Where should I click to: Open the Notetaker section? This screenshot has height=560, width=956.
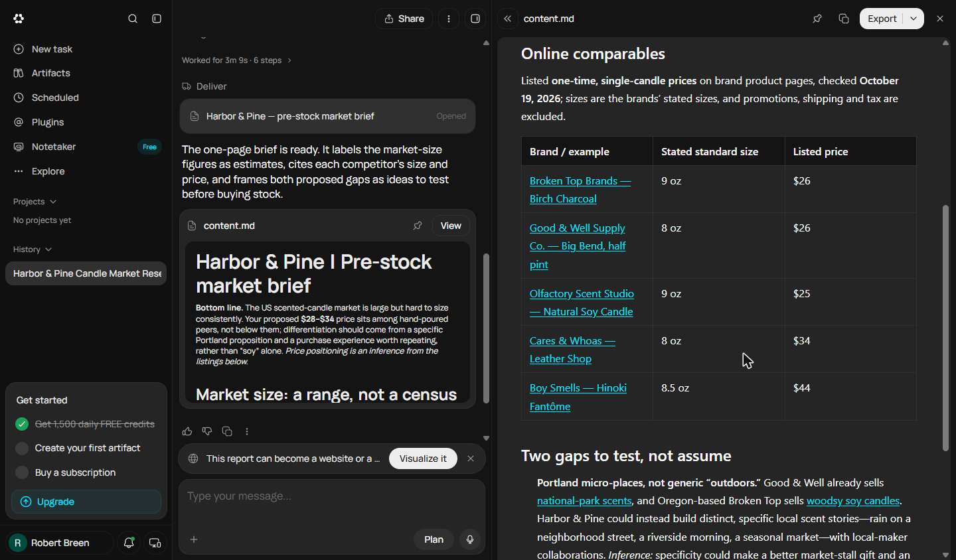(86, 147)
